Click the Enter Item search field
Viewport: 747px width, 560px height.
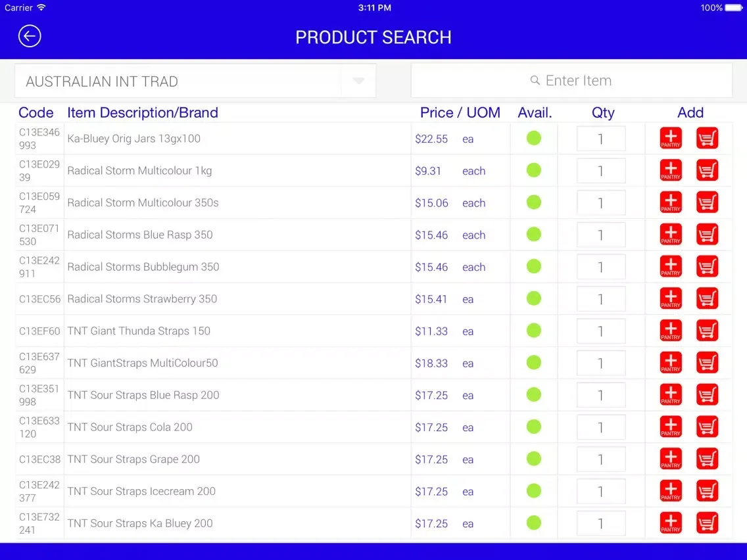(x=571, y=80)
